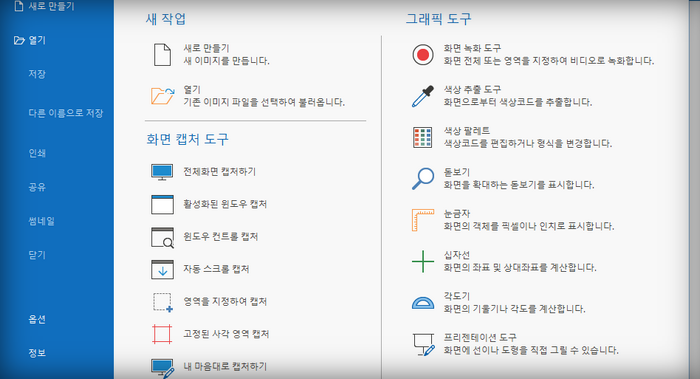
Task: Click description '색상코드를 편집하거나 형식을 변경합니다.'
Action: click(528, 144)
